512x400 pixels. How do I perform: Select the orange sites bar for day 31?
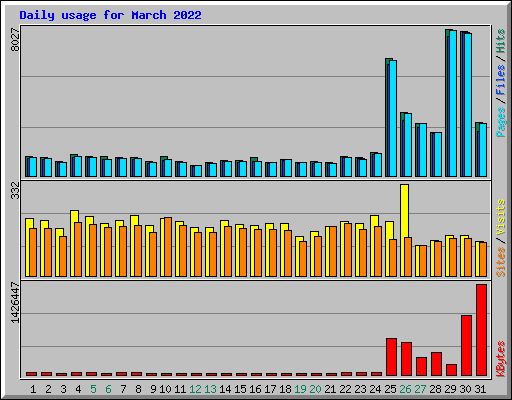(483, 260)
